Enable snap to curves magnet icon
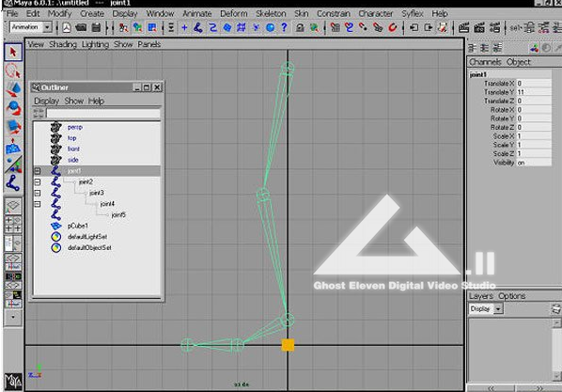562x392 pixels. click(349, 27)
